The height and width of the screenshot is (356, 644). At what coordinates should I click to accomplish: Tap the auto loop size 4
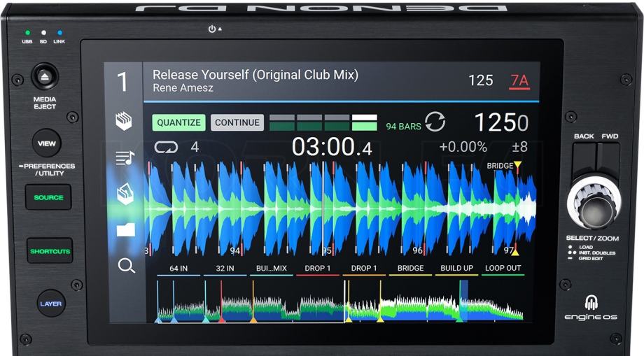(x=195, y=147)
